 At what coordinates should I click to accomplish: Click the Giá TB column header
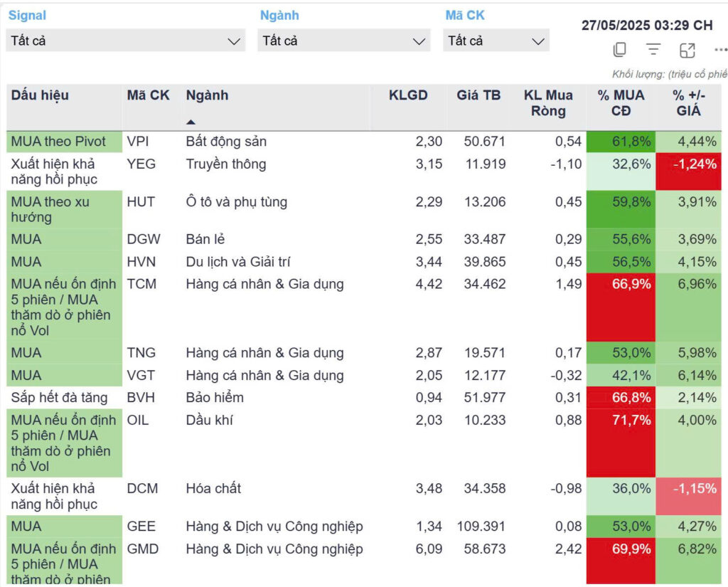tap(478, 95)
